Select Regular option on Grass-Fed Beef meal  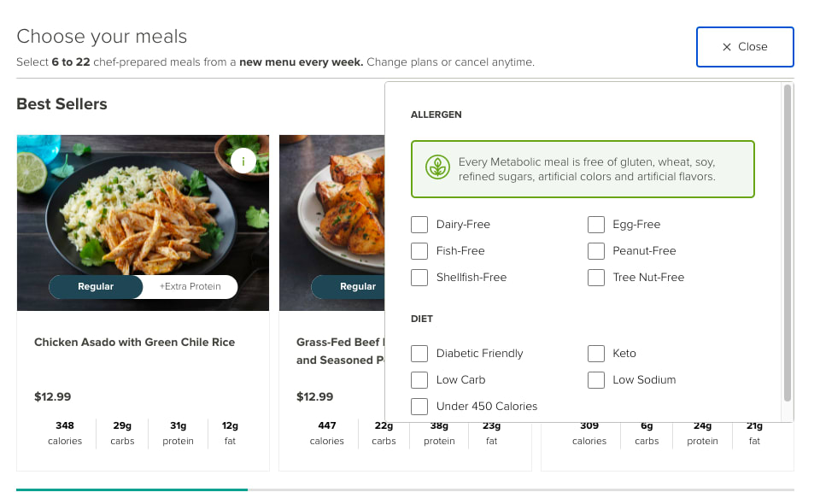tap(359, 286)
